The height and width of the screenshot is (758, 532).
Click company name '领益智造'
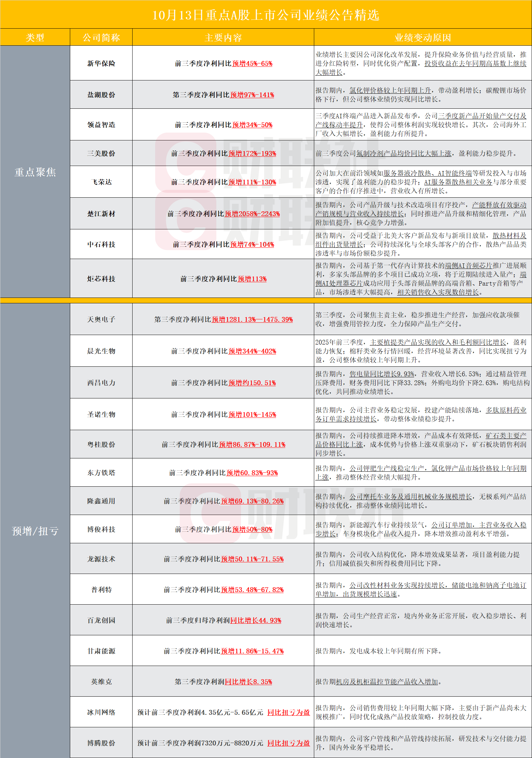pyautogui.click(x=101, y=125)
